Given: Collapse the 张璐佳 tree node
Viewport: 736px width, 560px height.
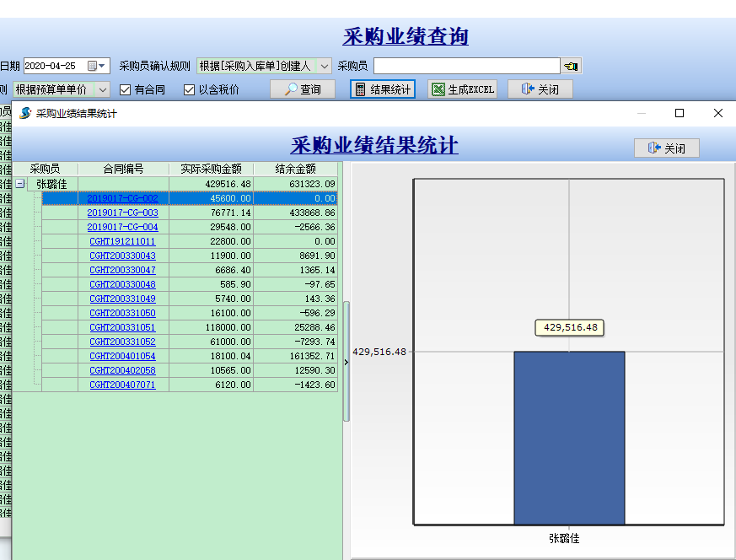Looking at the screenshot, I should click(20, 184).
